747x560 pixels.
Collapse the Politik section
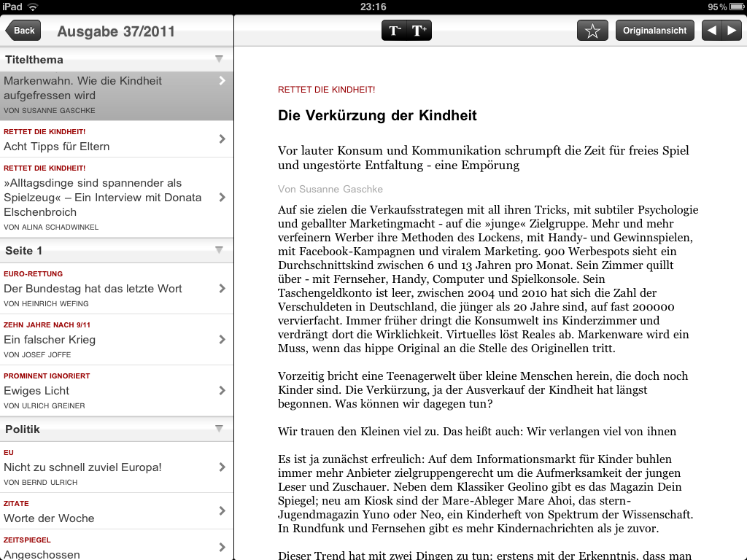coord(219,429)
